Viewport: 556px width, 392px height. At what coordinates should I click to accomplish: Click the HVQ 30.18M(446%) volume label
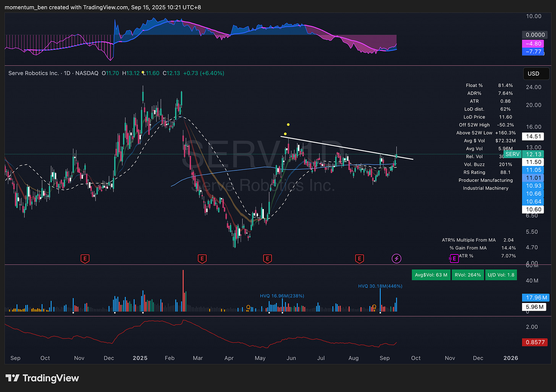click(x=380, y=286)
